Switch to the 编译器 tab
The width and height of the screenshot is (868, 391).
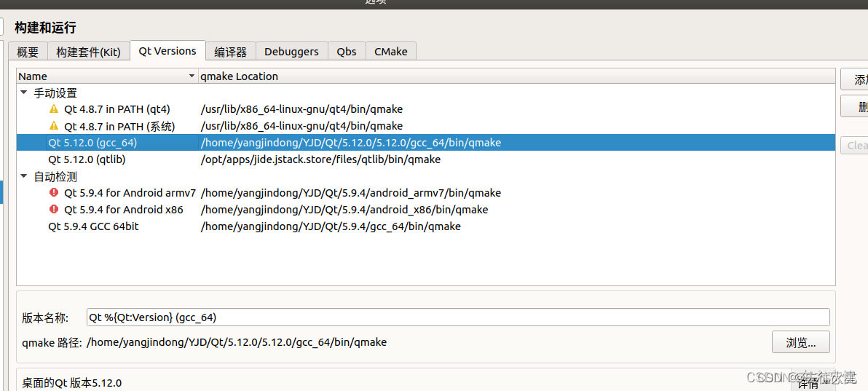[230, 52]
